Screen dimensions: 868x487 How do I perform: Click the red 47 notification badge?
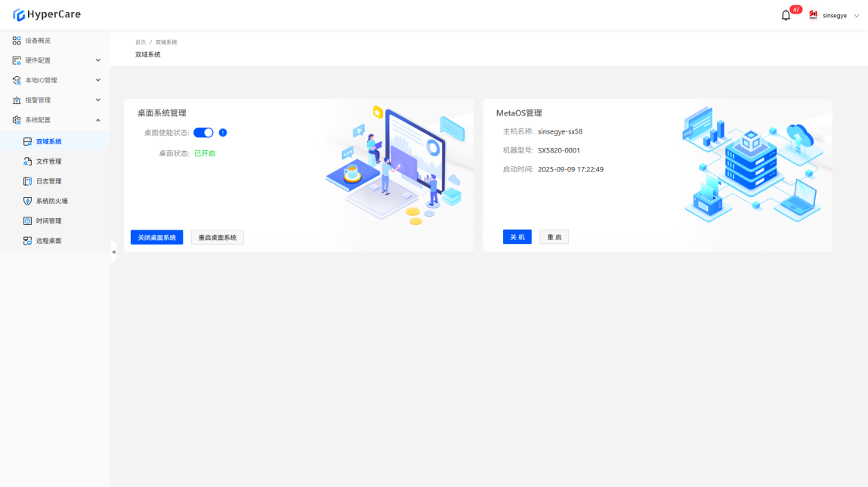click(796, 9)
